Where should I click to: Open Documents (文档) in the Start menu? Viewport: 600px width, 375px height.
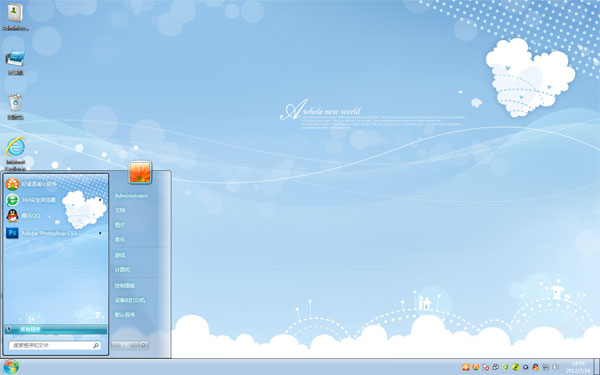[x=120, y=210]
